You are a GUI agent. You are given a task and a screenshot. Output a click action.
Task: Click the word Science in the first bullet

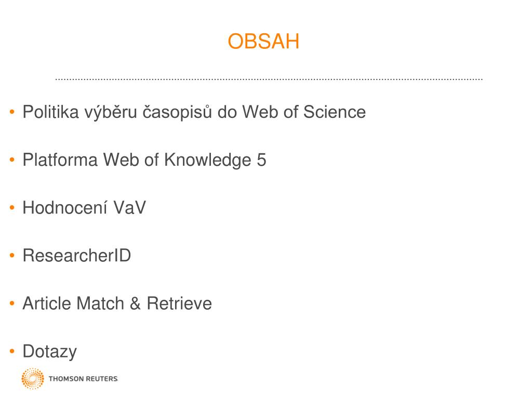tap(335, 112)
